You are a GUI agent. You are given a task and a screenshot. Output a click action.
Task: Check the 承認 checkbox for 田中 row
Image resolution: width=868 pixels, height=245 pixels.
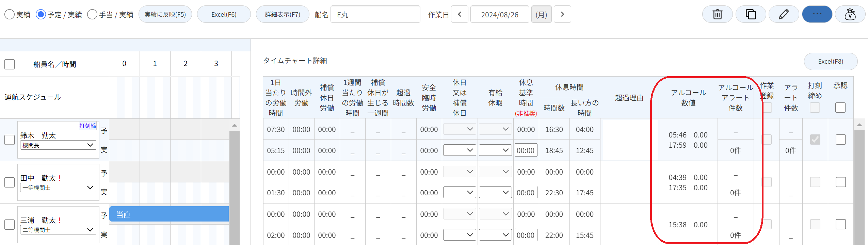click(x=840, y=182)
